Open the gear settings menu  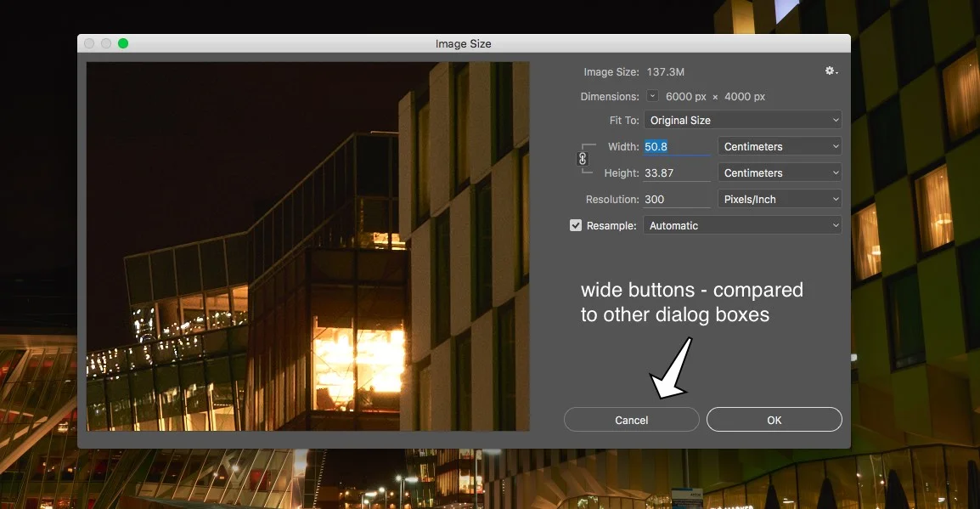tap(831, 71)
